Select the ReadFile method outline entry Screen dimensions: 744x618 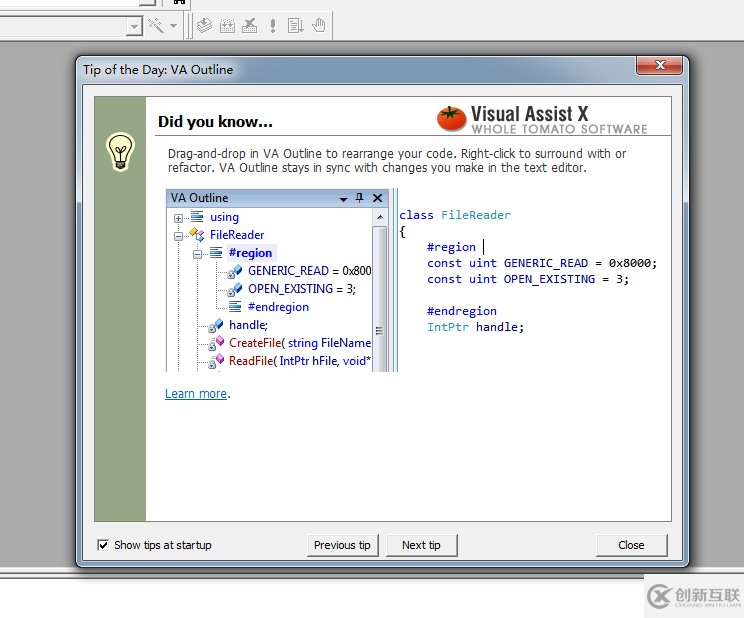300,361
